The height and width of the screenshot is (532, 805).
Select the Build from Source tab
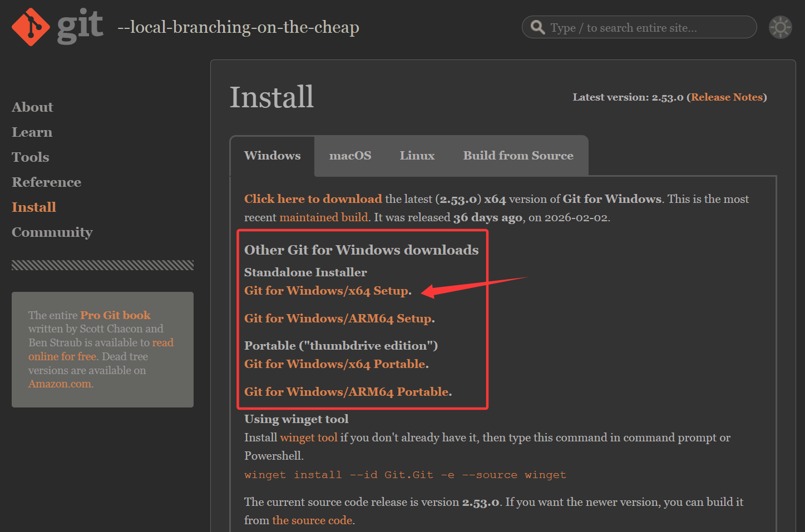point(518,156)
